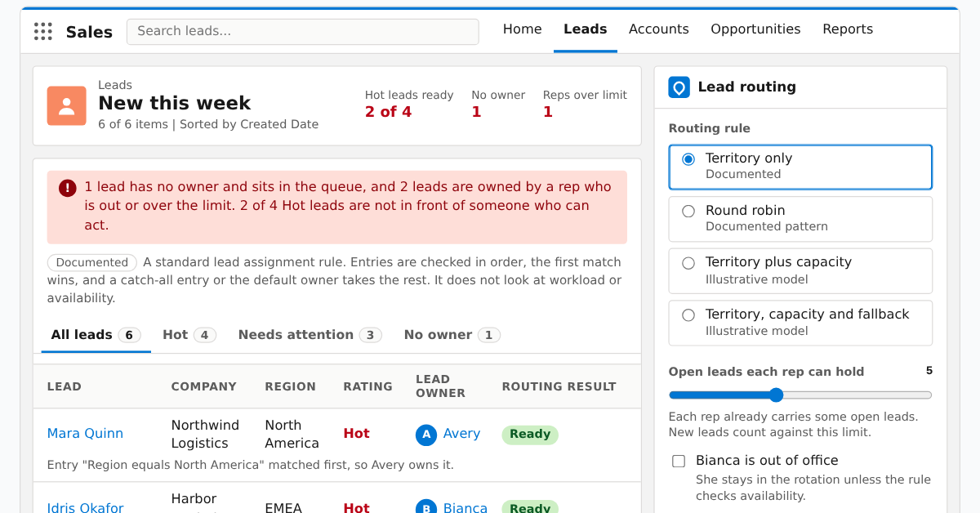
Task: Switch to the All leads tab
Action: pyautogui.click(x=96, y=335)
